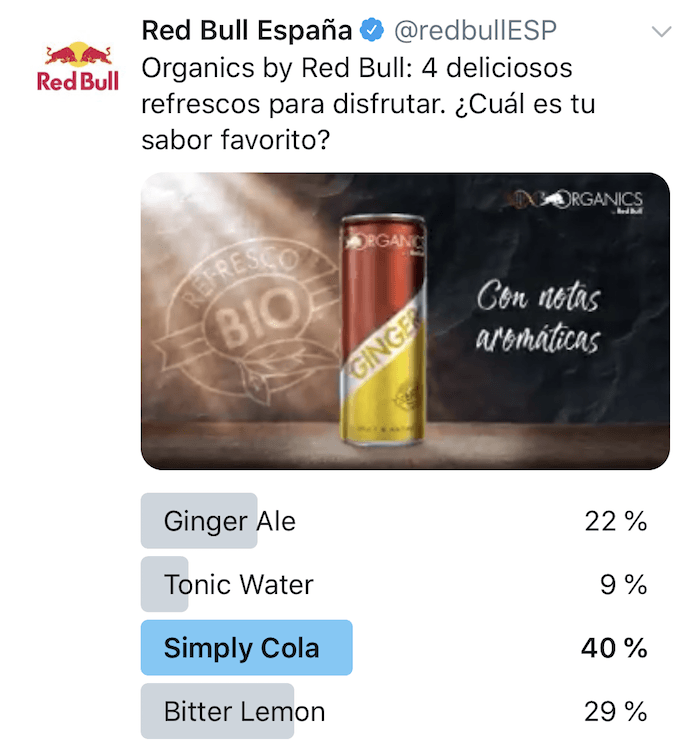The width and height of the screenshot is (700, 754).
Task: Click the Organics logo in image corner
Action: [575, 200]
